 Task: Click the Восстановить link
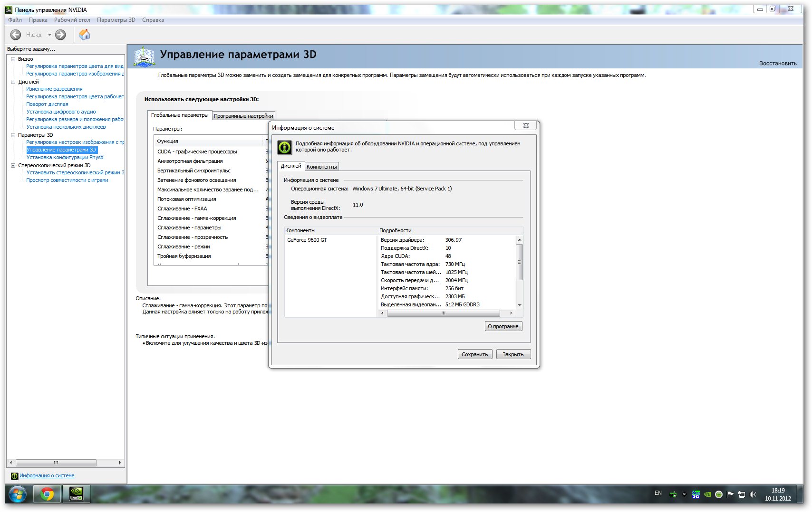pos(778,63)
